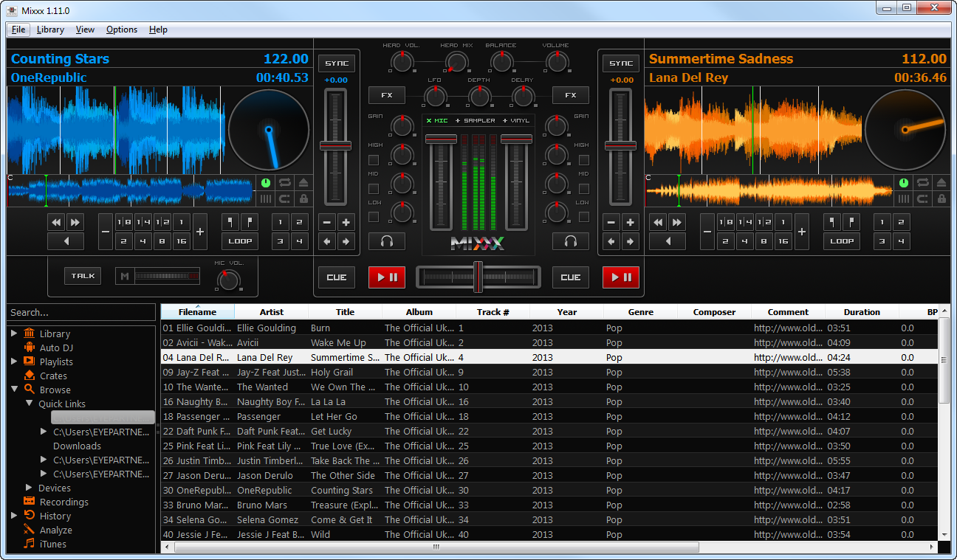The image size is (957, 560).
Task: Toggle repeat icon on Counting Stars deck
Action: click(284, 182)
